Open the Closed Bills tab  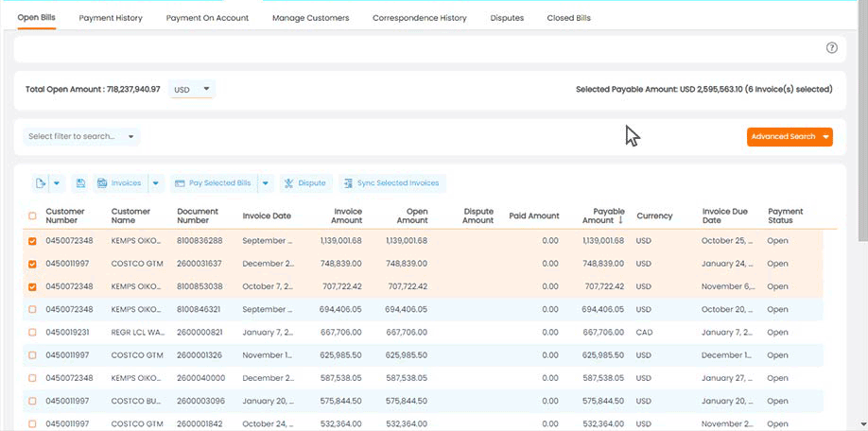(568, 18)
